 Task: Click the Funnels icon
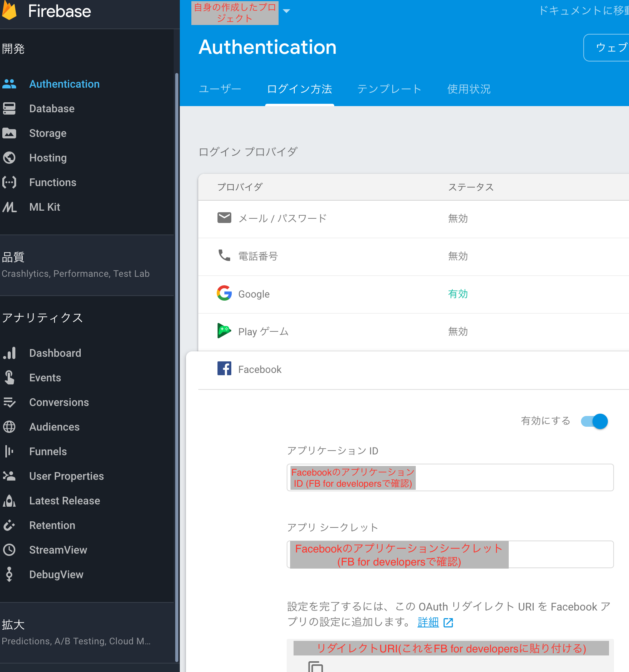(9, 451)
